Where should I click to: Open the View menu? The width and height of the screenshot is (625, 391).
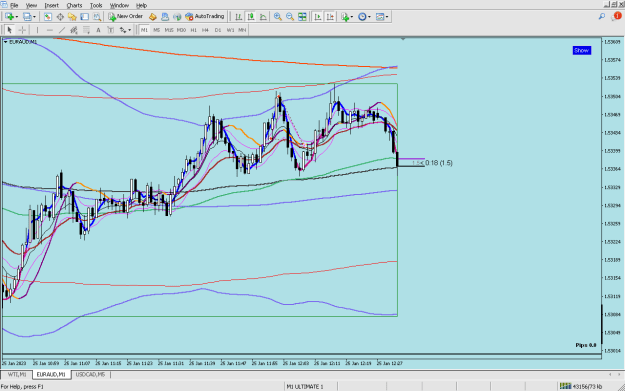[31, 5]
